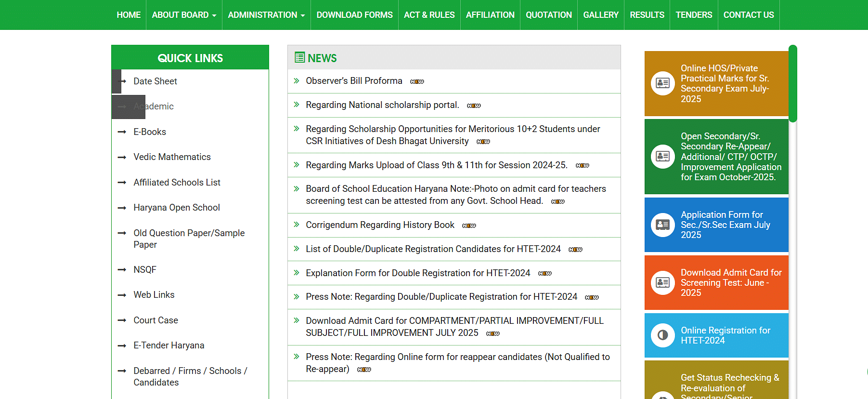Open the Court Case quick link

point(155,320)
